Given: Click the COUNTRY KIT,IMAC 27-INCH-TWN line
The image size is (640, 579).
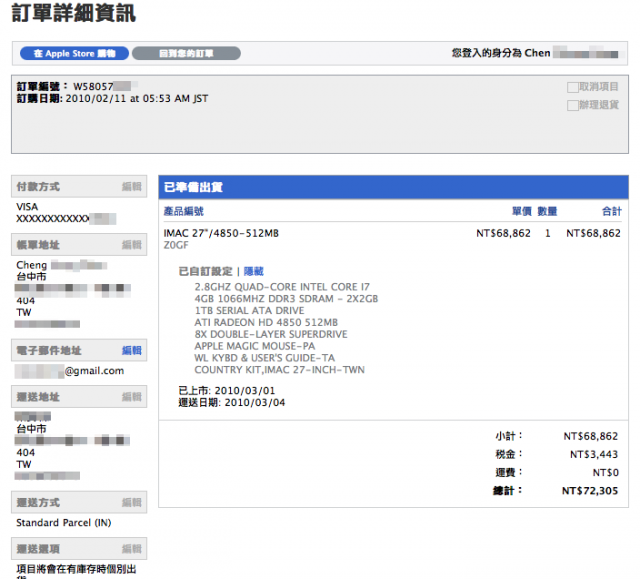Looking at the screenshot, I should click(x=280, y=370).
